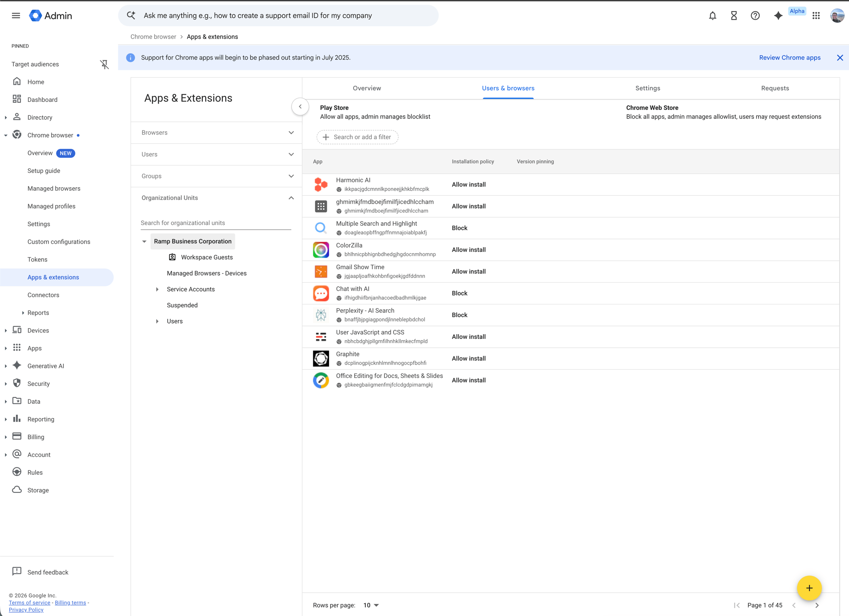Expand the Reports submenu arrow
849x616 pixels.
[23, 313]
